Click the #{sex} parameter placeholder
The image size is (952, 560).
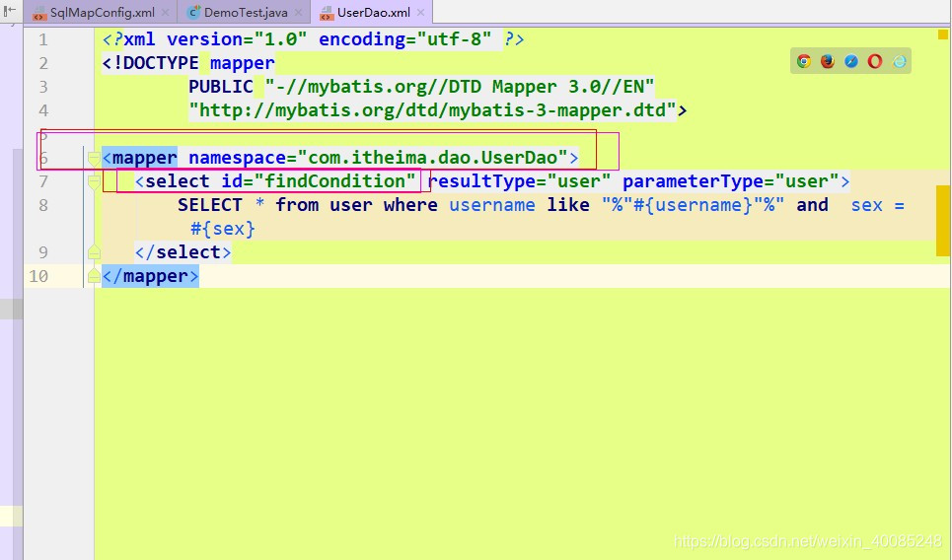point(223,229)
